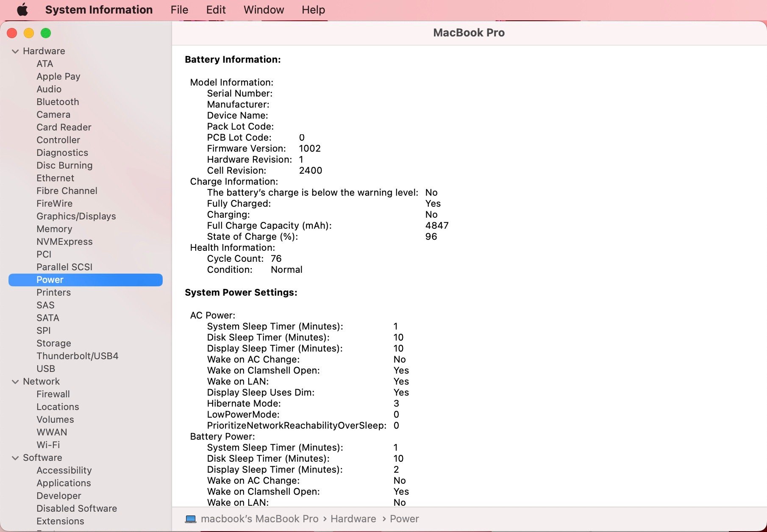Select Graphics/Displays in the sidebar

point(76,216)
